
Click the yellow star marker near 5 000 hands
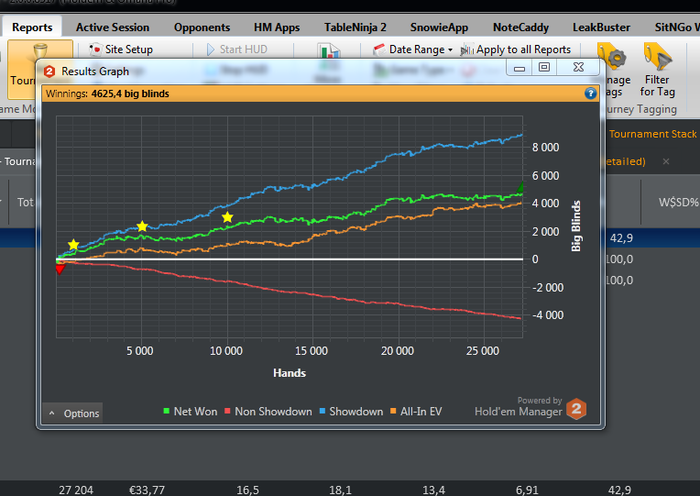[142, 226]
